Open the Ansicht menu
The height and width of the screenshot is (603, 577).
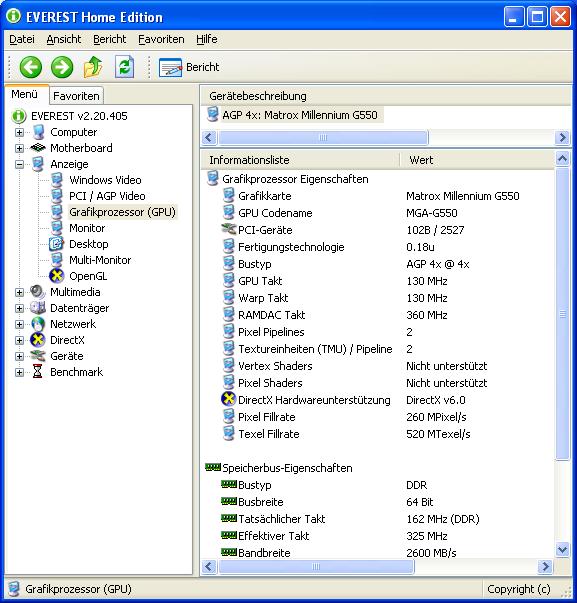[x=64, y=39]
